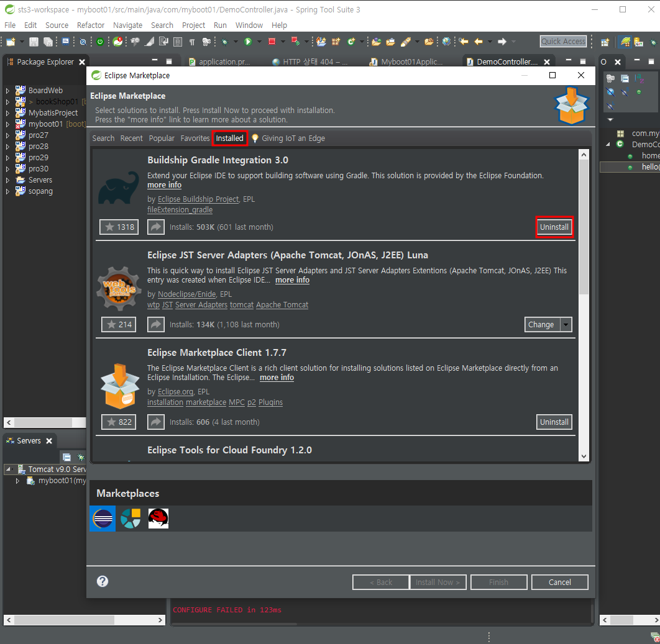Click the Nodeclipse/Enide author link

tap(186, 294)
